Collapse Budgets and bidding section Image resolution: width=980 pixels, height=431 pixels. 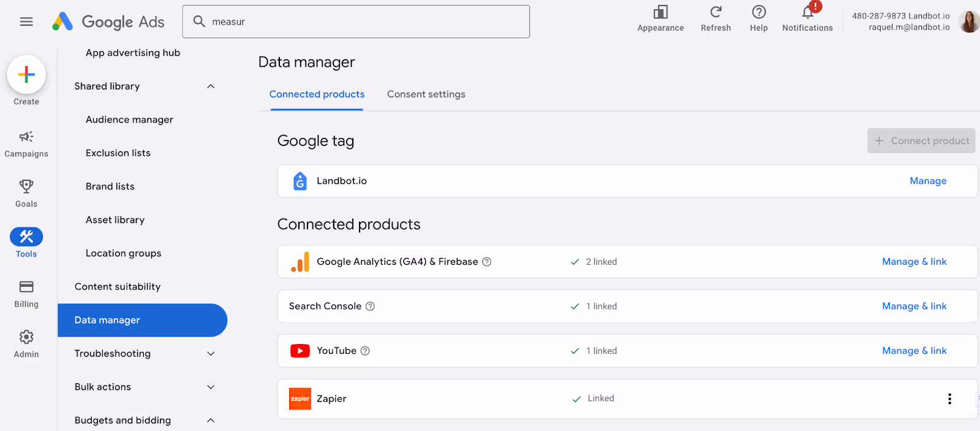211,421
